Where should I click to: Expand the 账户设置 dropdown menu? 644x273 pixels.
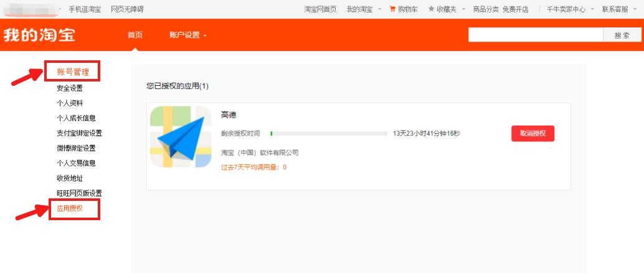coord(187,35)
